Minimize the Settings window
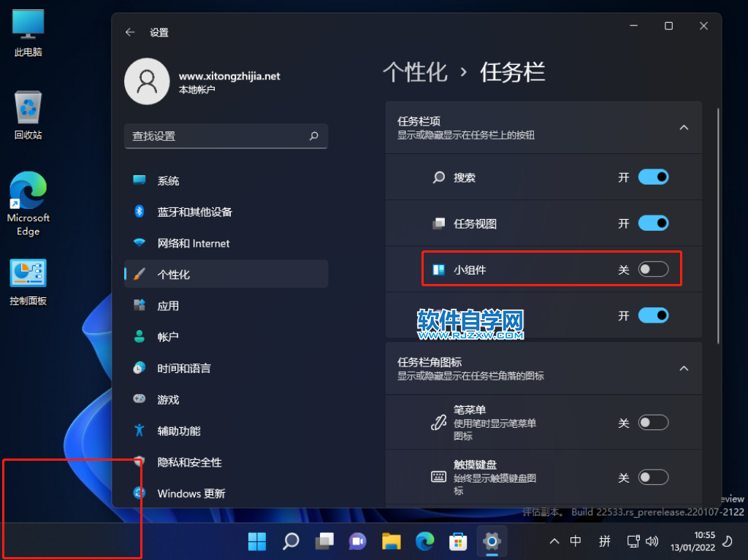 tap(633, 26)
